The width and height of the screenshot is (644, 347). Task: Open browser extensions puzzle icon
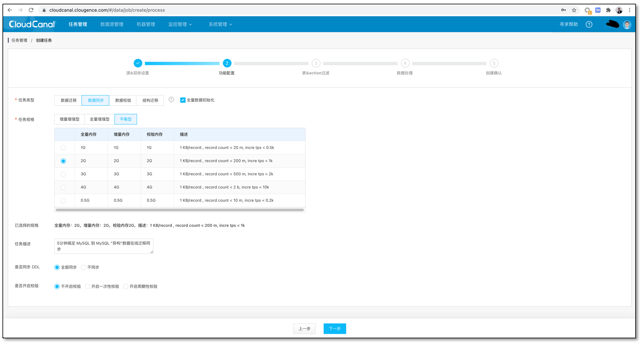click(x=608, y=10)
